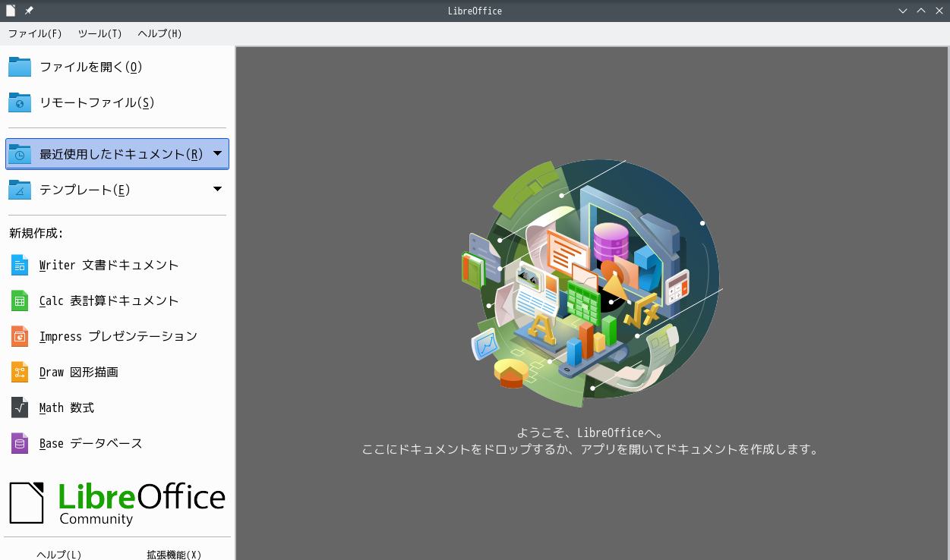Click the Open File folder icon

[20, 67]
